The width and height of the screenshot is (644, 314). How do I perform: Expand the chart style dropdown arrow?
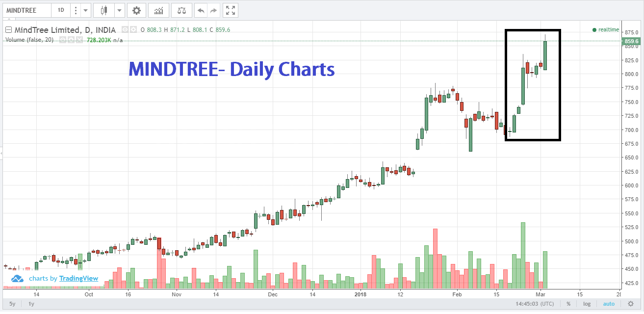(119, 10)
